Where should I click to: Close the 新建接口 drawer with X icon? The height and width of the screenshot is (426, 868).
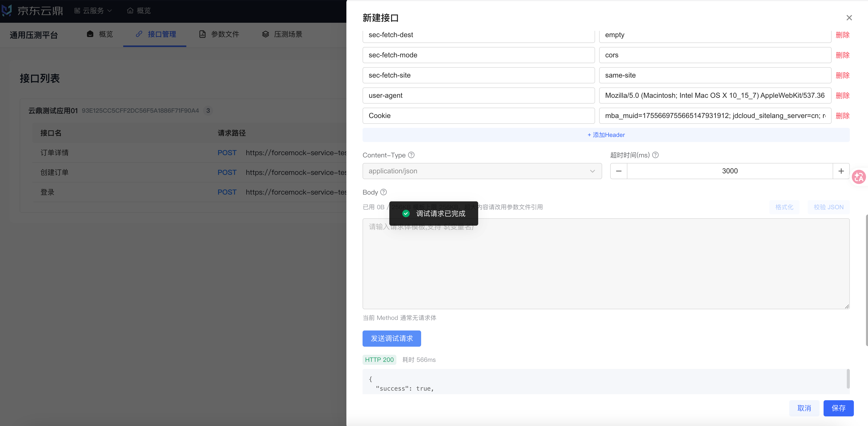tap(849, 18)
